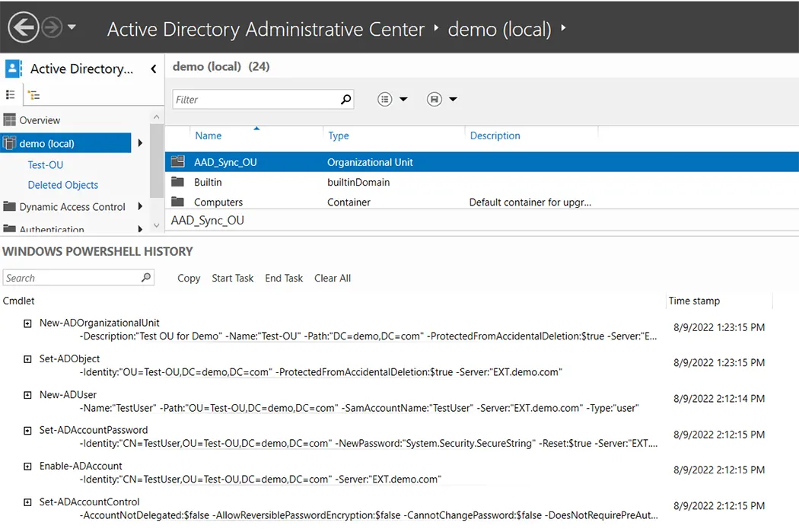The width and height of the screenshot is (799, 532).
Task: Click the AAD_Sync_OU preview pane title
Action: [x=208, y=220]
